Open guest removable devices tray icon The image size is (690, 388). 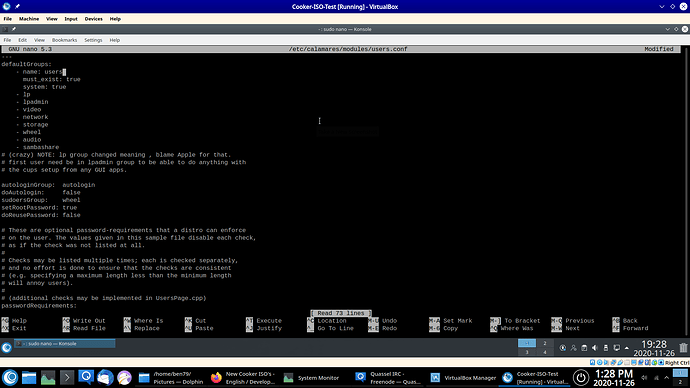606,348
